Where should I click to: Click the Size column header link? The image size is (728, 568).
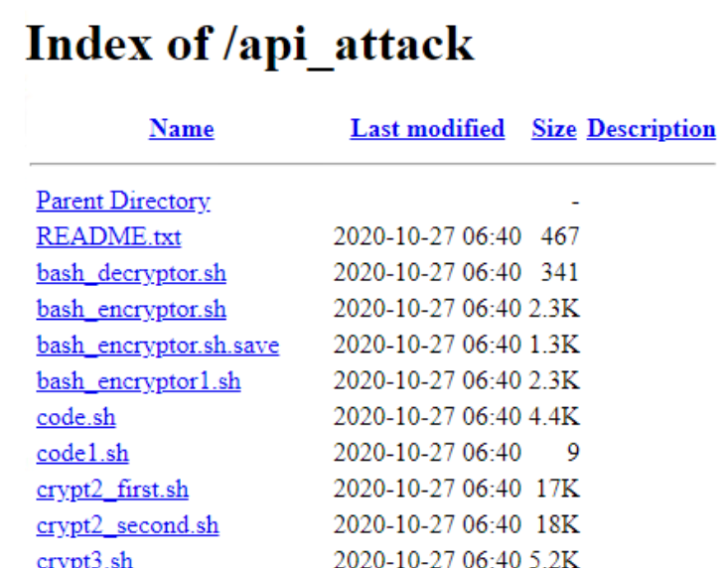coord(553,129)
